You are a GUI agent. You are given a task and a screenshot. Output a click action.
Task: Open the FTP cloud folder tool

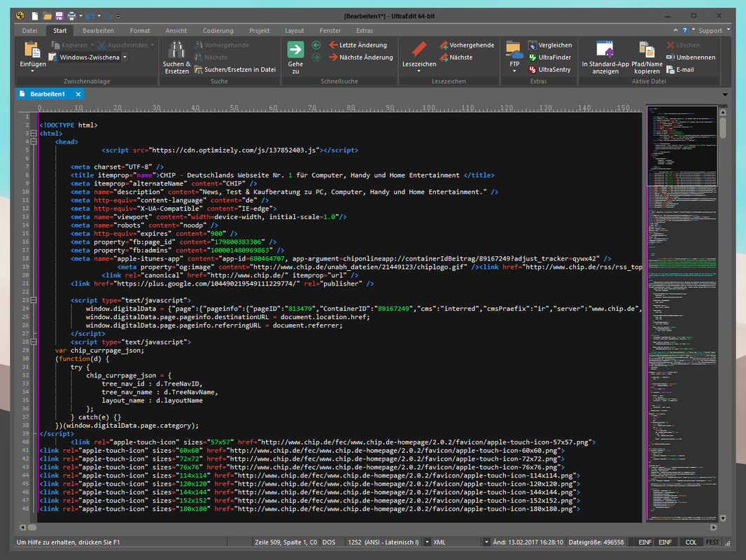514,50
